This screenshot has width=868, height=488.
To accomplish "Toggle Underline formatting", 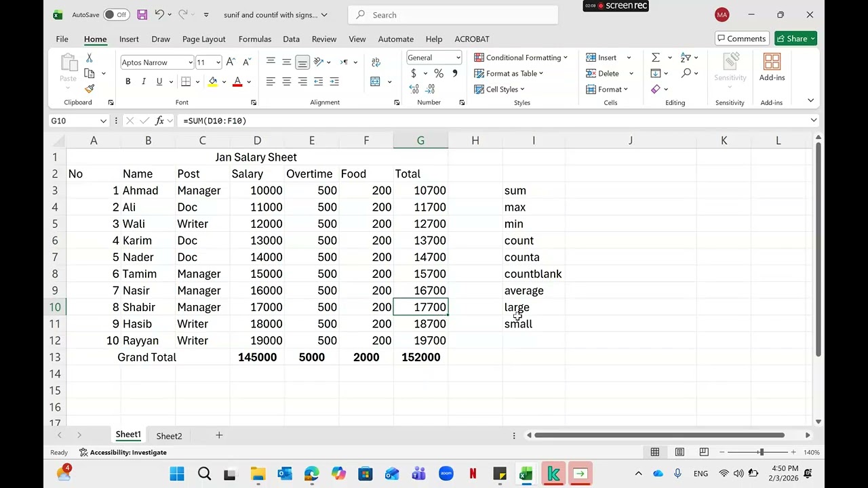I will coord(159,81).
